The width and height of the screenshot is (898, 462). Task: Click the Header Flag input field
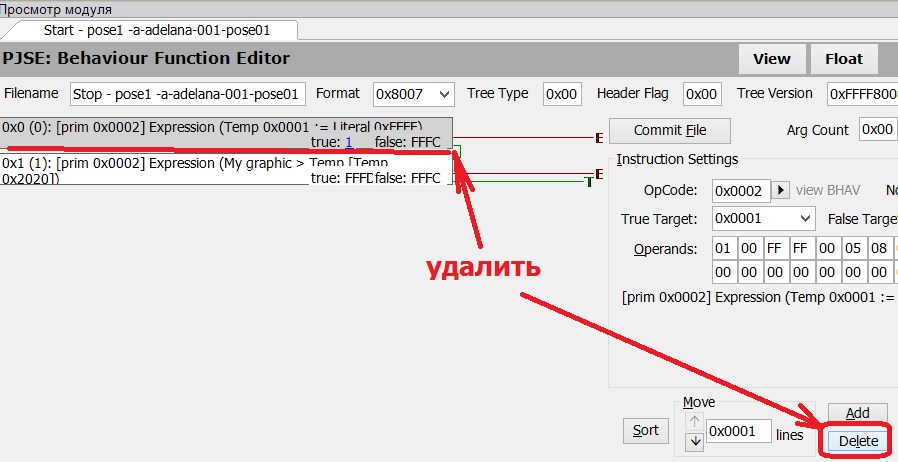(702, 94)
